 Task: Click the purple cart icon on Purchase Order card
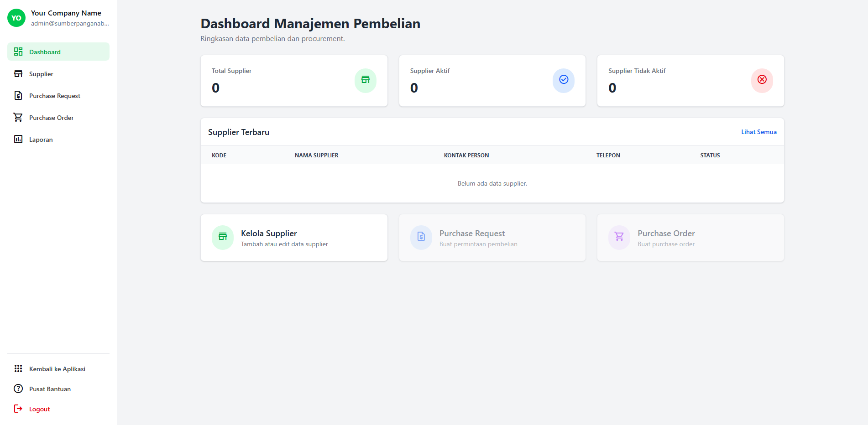(619, 237)
